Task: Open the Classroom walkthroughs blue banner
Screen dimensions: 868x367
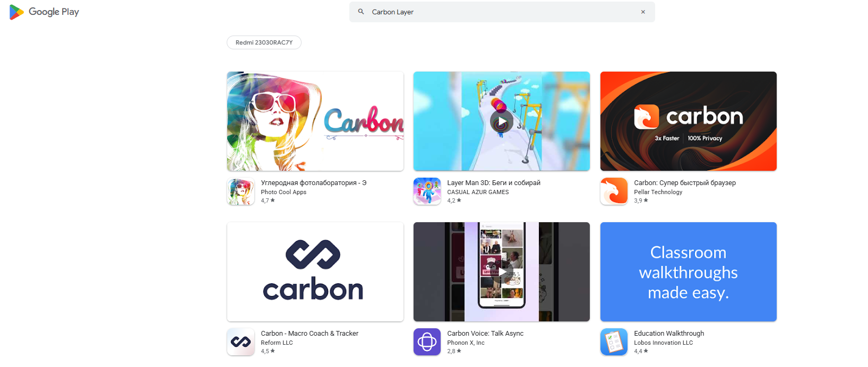Action: 689,272
